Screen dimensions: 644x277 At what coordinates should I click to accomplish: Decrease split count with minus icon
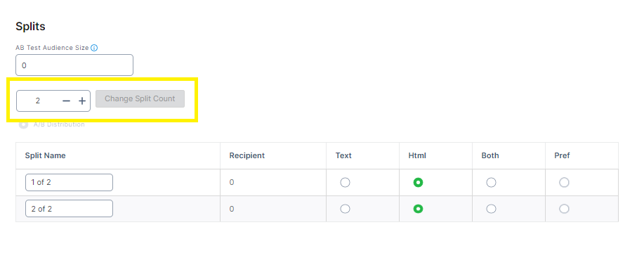click(x=66, y=101)
